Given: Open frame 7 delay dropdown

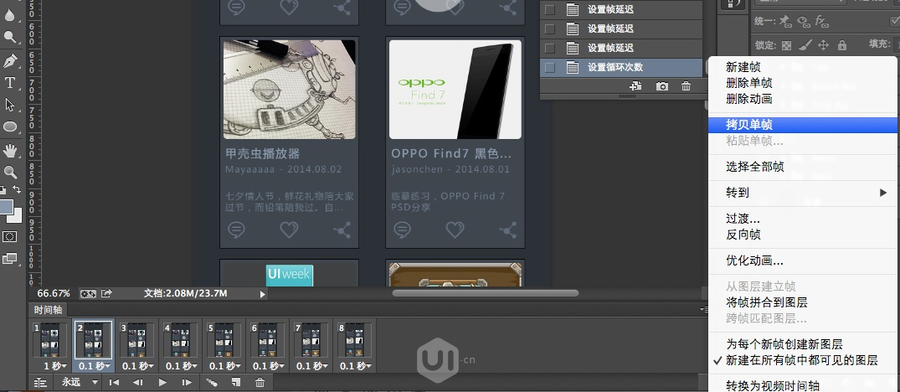Looking at the screenshot, I should click(312, 366).
